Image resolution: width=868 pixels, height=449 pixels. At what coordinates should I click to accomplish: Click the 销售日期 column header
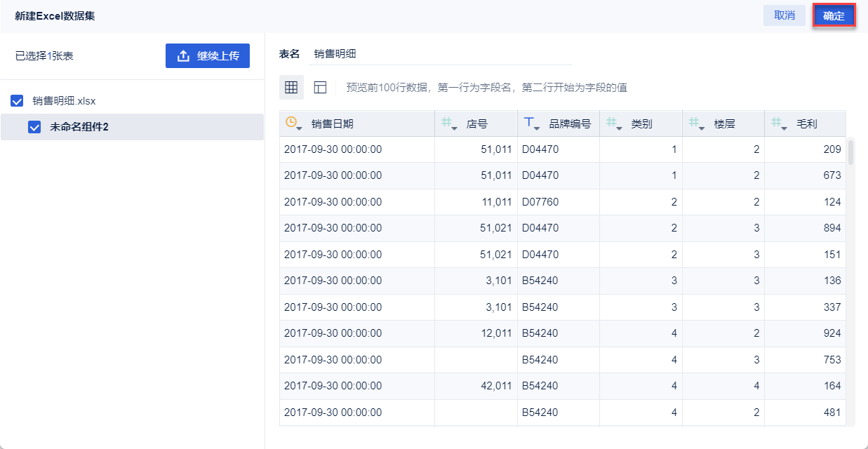click(333, 124)
